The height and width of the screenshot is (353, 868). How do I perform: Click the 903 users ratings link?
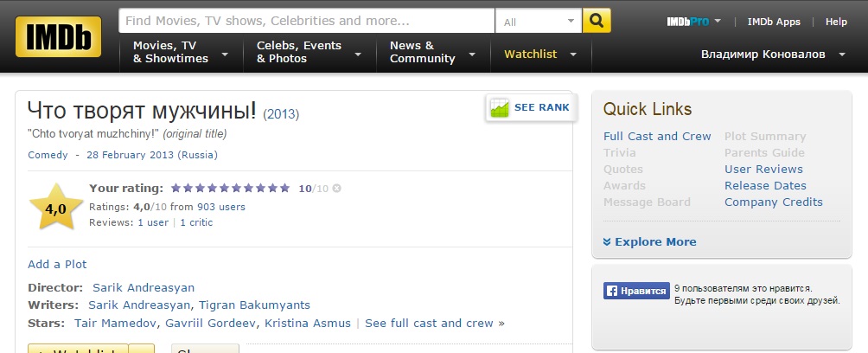tap(220, 207)
